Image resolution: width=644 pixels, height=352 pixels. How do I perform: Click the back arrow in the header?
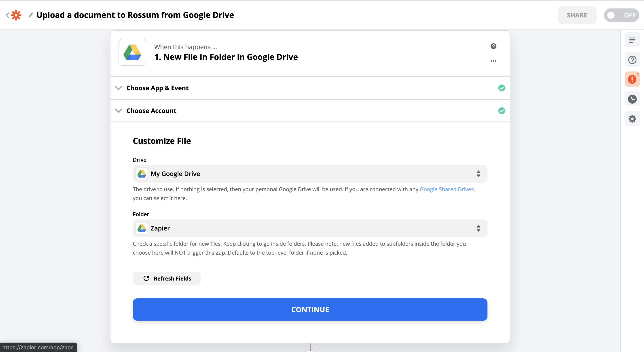[x=8, y=15]
